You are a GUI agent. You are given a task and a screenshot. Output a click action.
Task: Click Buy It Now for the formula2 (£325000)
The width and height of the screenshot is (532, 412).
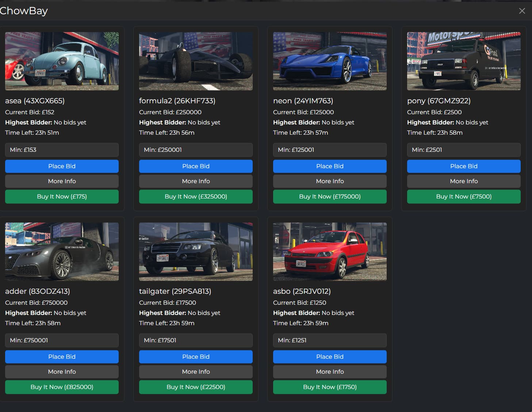[x=196, y=196]
